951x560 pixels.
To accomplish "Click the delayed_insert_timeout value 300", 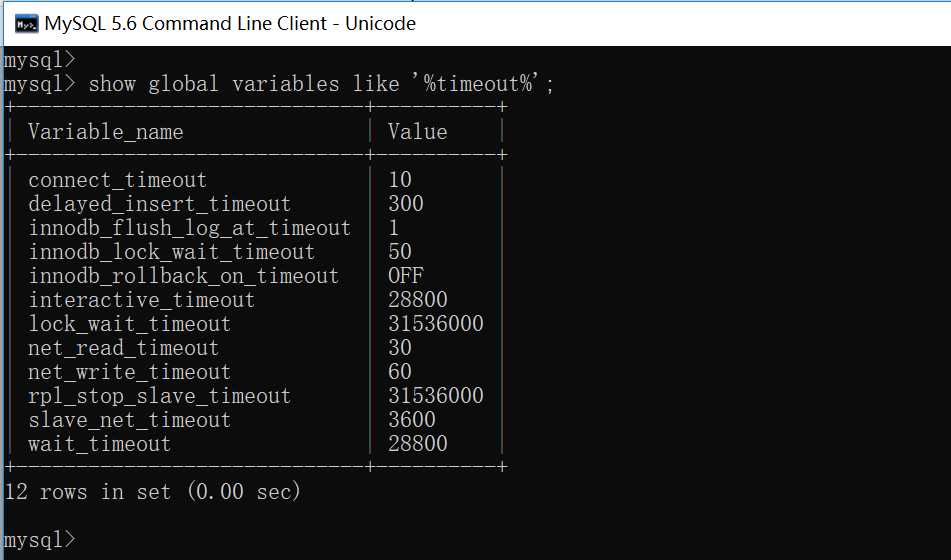I will click(x=406, y=204).
